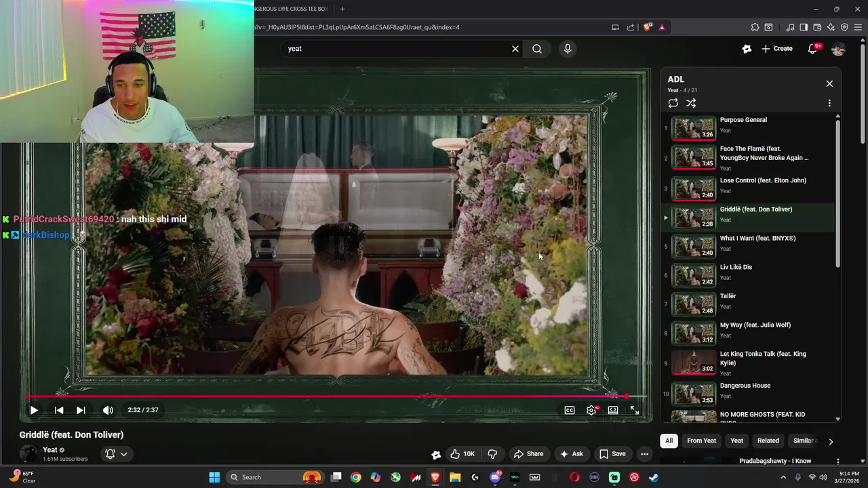Image resolution: width=868 pixels, height=488 pixels.
Task: Open YouTube notifications bell
Action: 813,49
